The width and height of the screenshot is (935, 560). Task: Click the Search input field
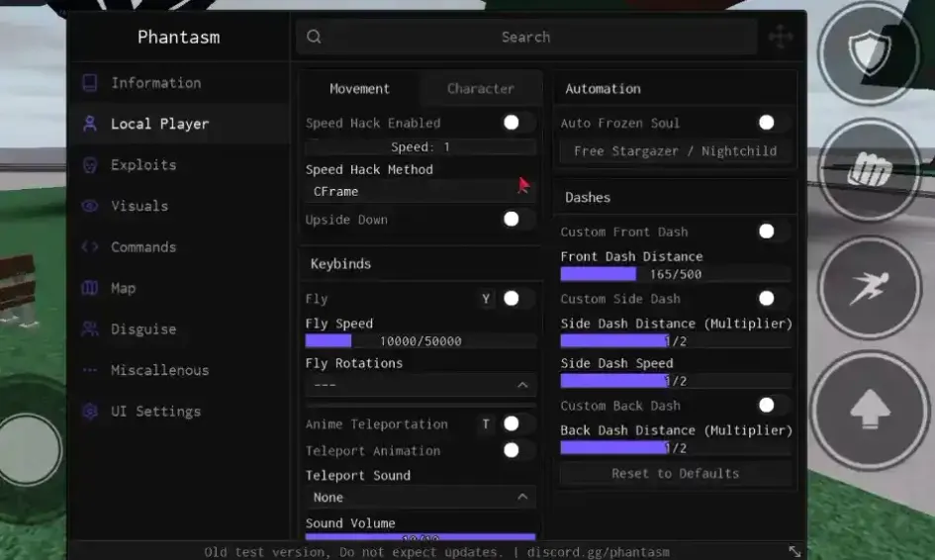point(526,37)
